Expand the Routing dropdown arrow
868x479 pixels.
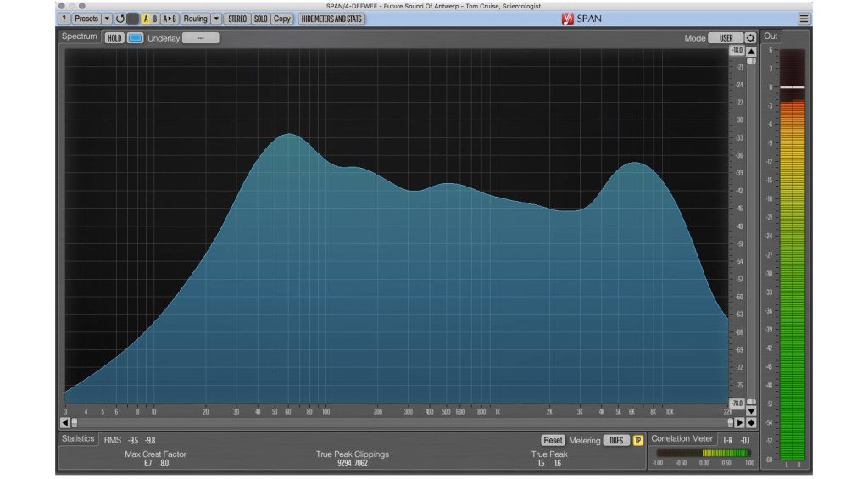[x=216, y=19]
